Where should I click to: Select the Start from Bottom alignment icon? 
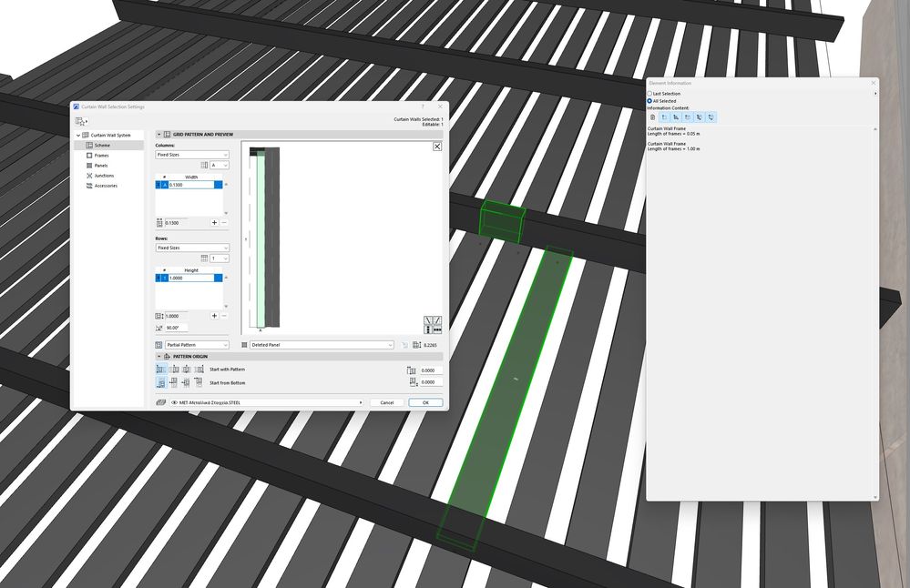(x=159, y=382)
